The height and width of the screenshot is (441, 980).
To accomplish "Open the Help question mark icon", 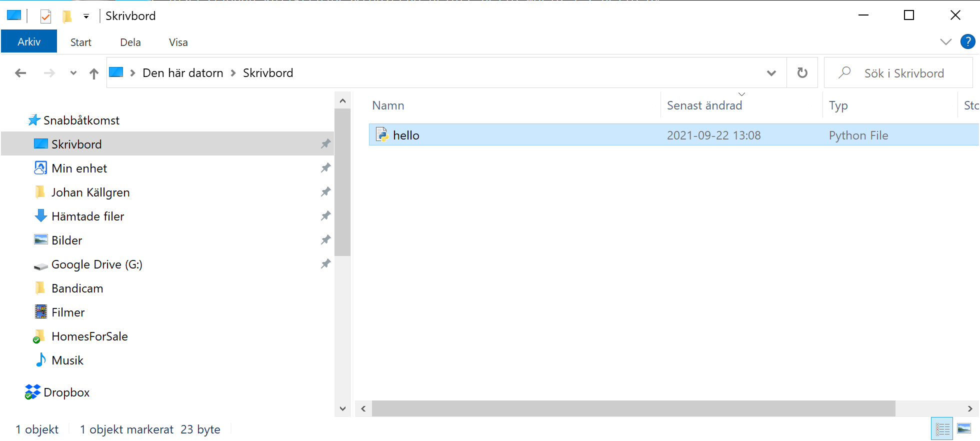I will 967,42.
